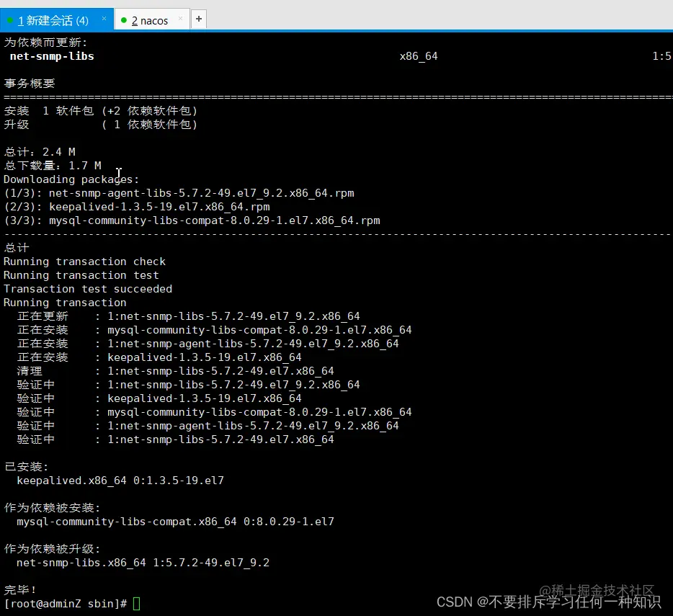Click bold 'net-snmp-libs' package name at top
The width and height of the screenshot is (673, 616).
click(52, 55)
